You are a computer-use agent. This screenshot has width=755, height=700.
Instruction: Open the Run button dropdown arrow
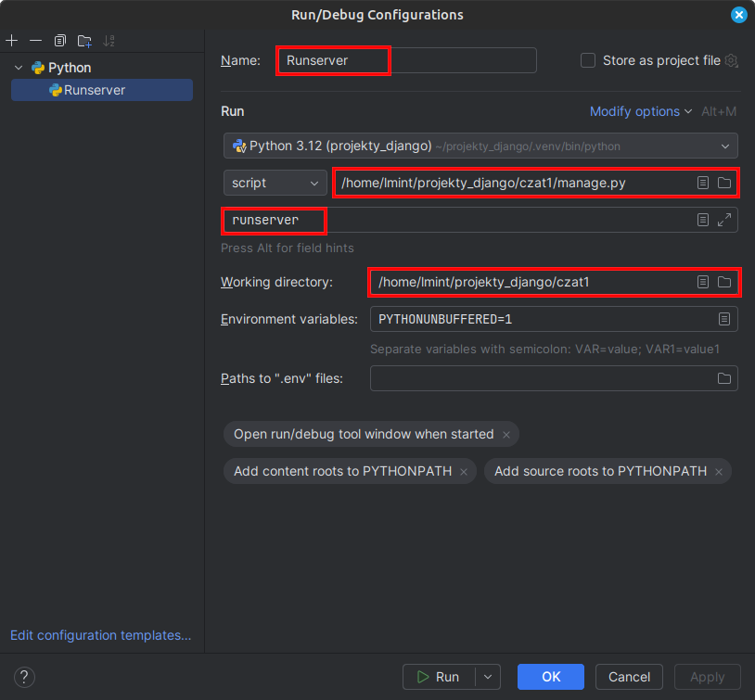click(x=488, y=677)
